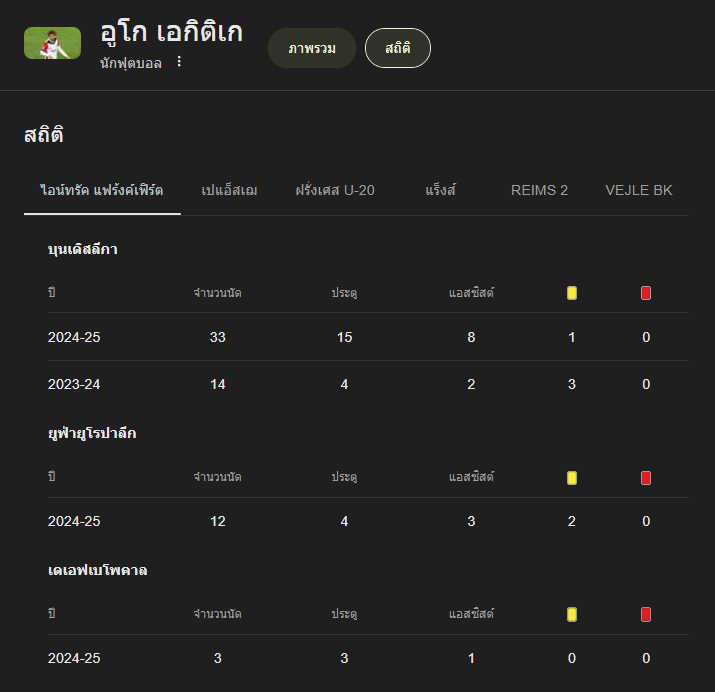
Task: Open the ฝรั่งเศส U-20 tab
Action: click(335, 190)
